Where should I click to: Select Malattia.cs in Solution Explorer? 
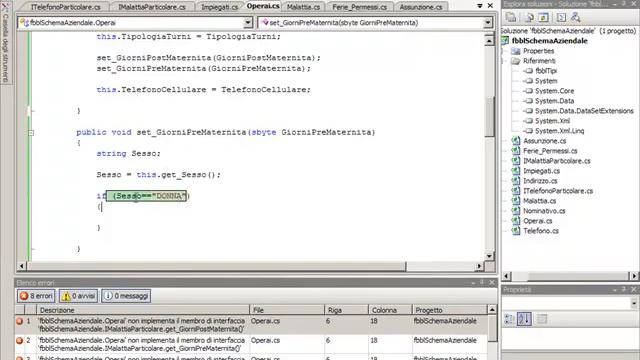pyautogui.click(x=540, y=201)
